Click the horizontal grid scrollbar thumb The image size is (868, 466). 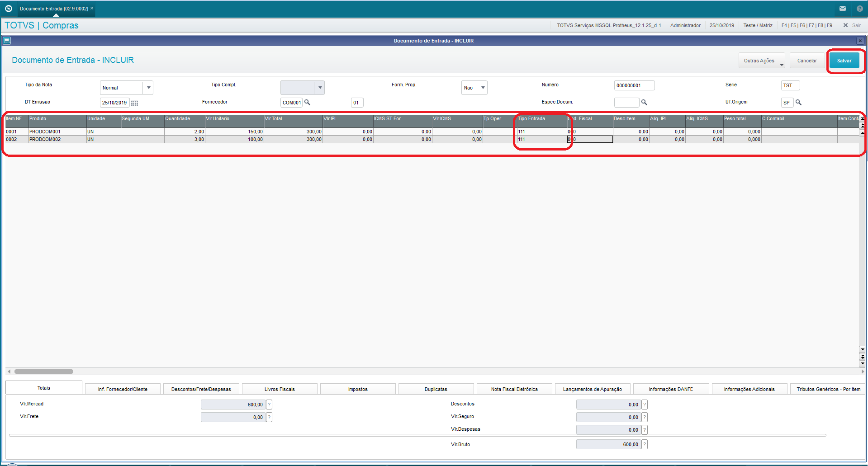[44, 372]
